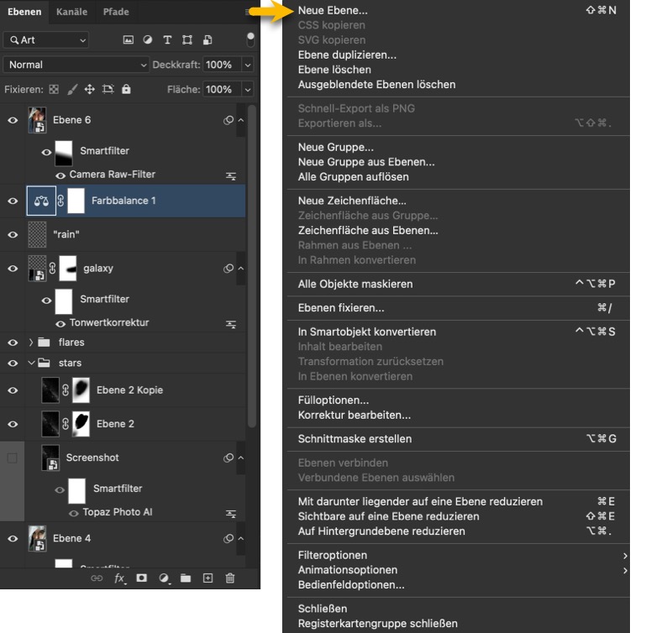Disable the Camera Raw-Filter visibility eye
The image size is (672, 633).
[60, 175]
